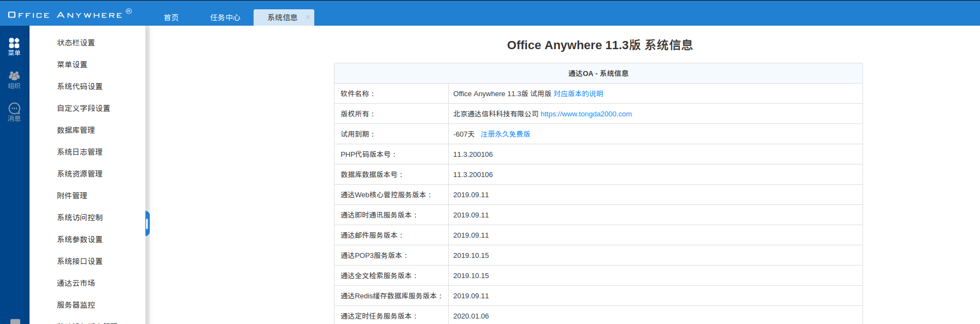Click the -607天 value
The image size is (980, 324).
pos(464,134)
